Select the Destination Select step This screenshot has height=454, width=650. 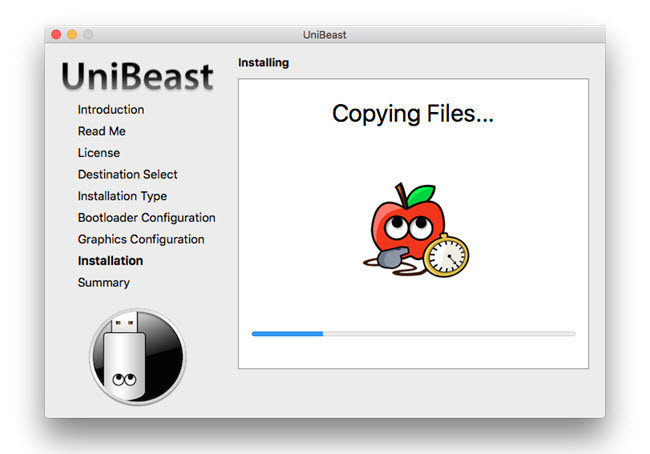[x=128, y=174]
